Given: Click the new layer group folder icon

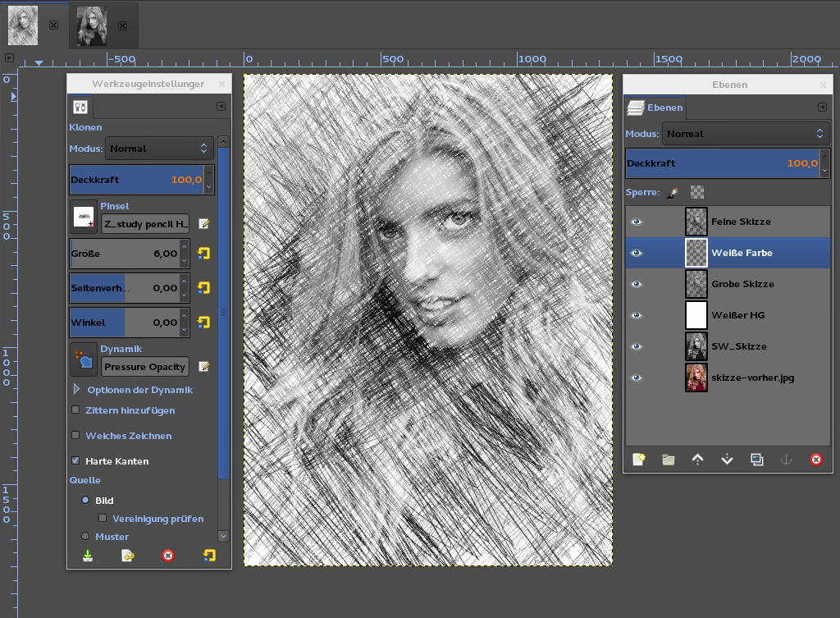Looking at the screenshot, I should pos(669,460).
